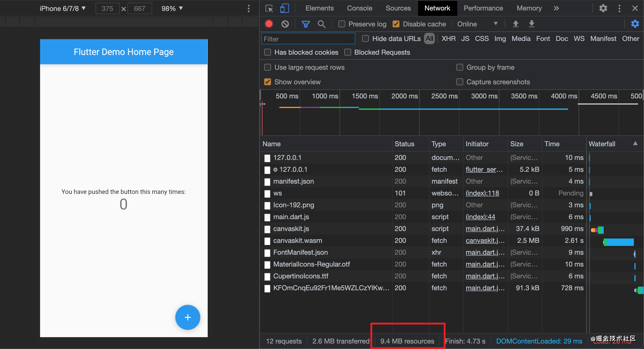Switch to the Console tab
644x349 pixels.
360,8
